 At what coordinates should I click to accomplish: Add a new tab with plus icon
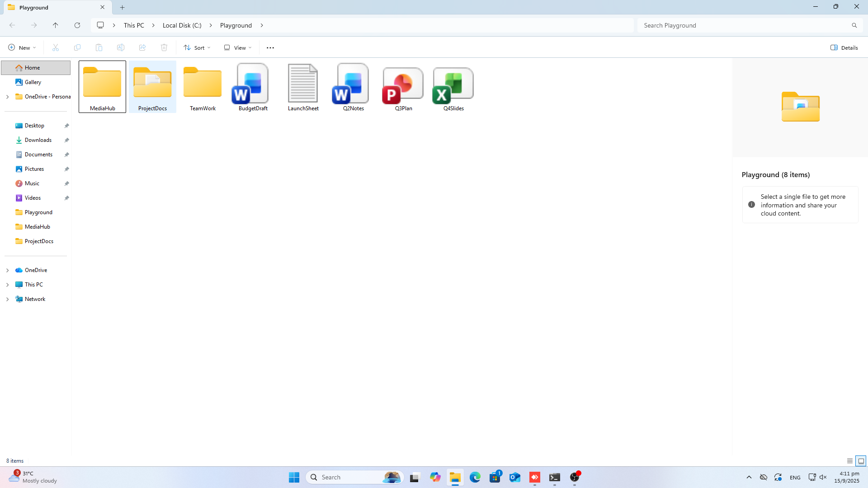point(122,7)
